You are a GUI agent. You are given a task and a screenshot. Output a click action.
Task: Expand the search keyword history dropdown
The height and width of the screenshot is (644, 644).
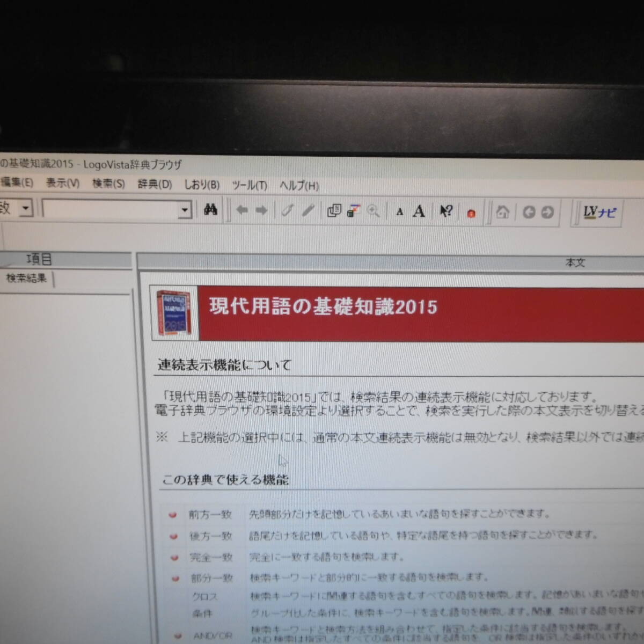coord(185,209)
